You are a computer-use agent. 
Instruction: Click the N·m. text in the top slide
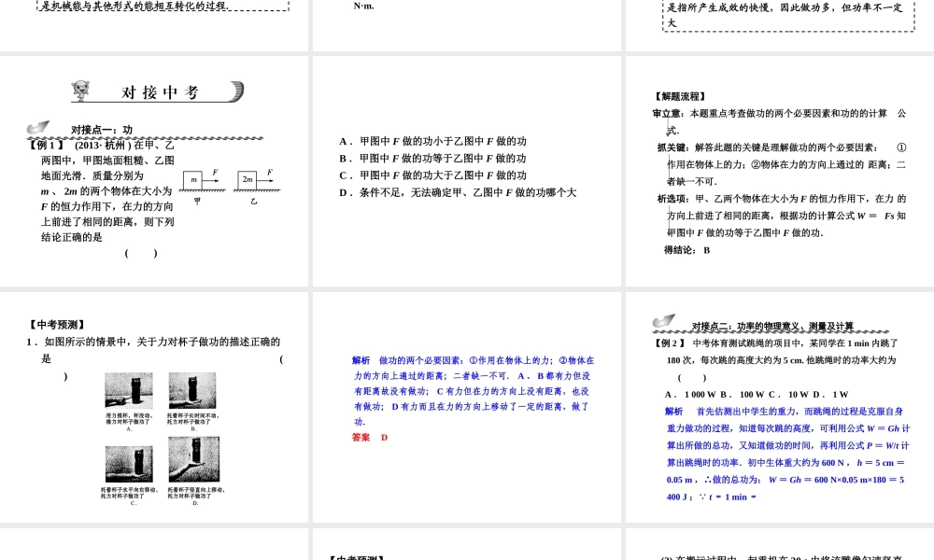[x=364, y=6]
